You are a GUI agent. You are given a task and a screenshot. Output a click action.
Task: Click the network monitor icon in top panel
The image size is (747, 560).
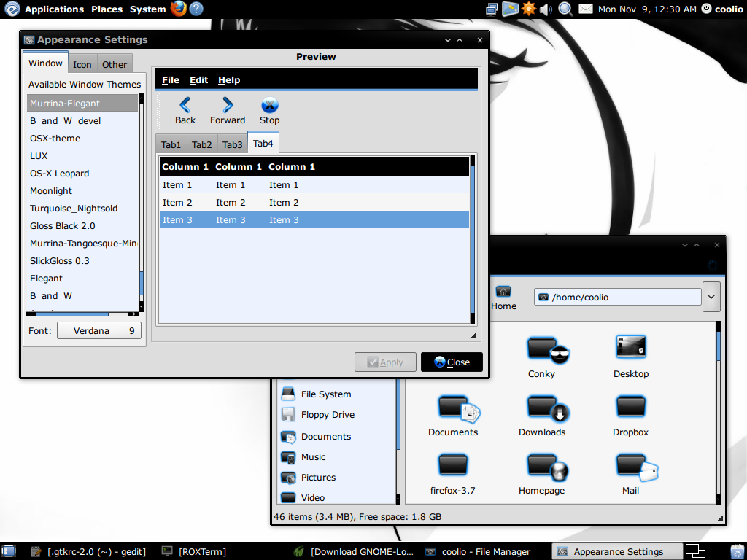pyautogui.click(x=492, y=9)
